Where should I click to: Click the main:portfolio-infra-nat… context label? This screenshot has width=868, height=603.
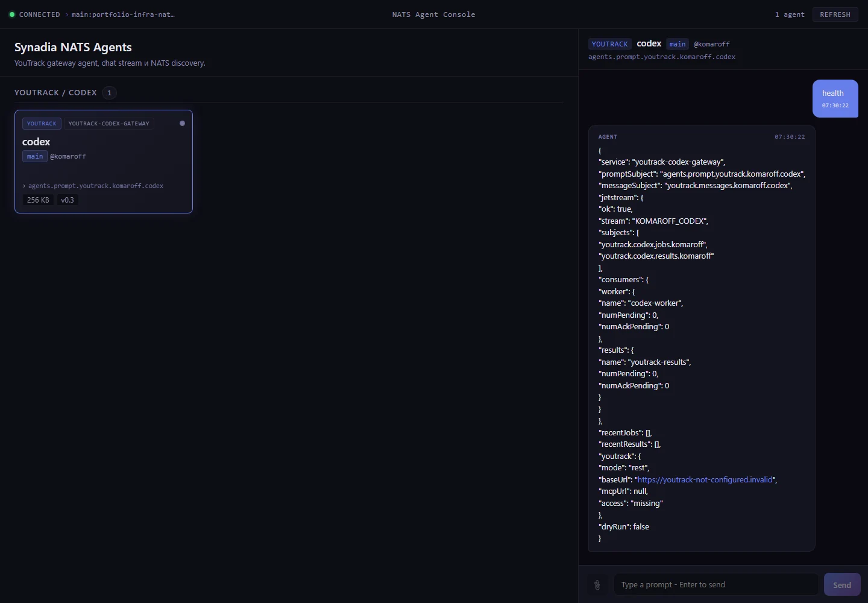tap(123, 14)
